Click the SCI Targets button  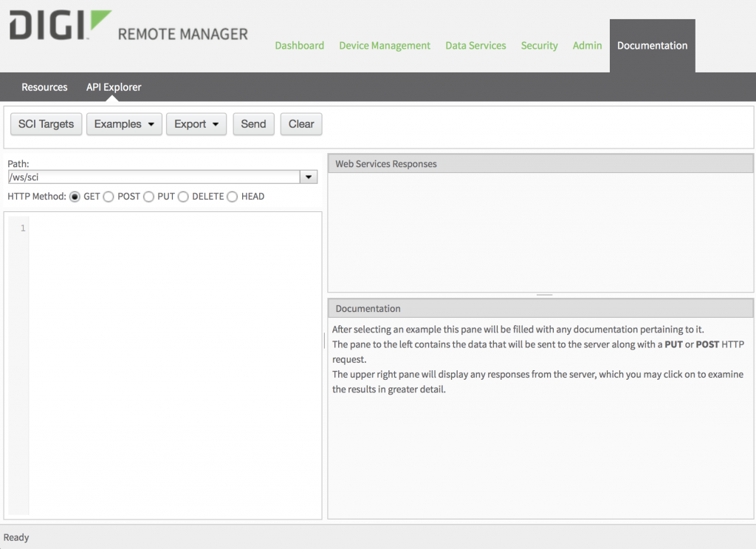47,124
